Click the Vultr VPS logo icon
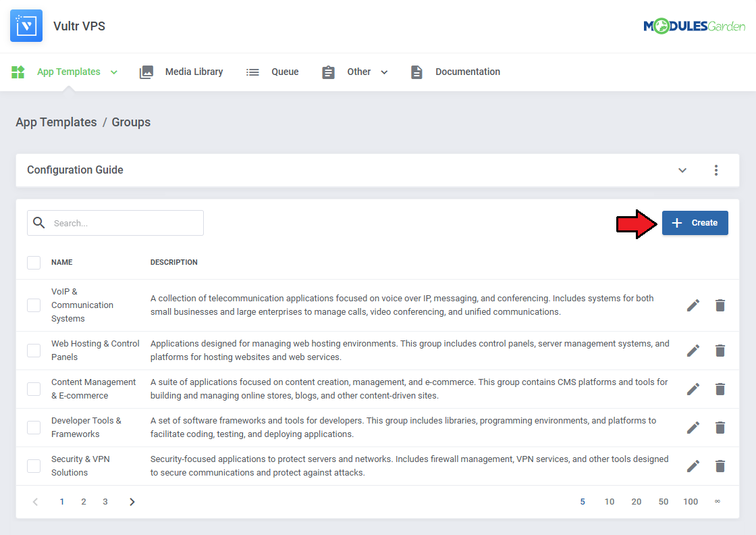This screenshot has height=535, width=756. coord(26,26)
